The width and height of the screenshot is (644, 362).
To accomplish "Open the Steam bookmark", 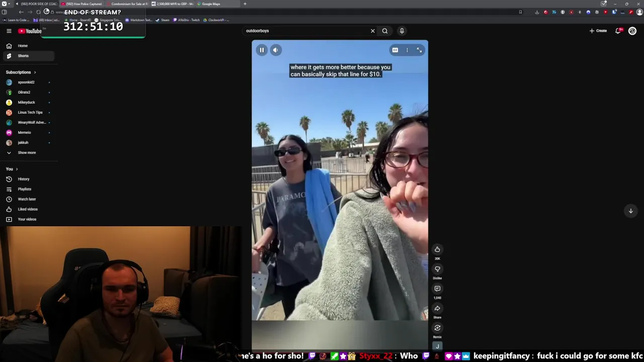I will (163, 20).
